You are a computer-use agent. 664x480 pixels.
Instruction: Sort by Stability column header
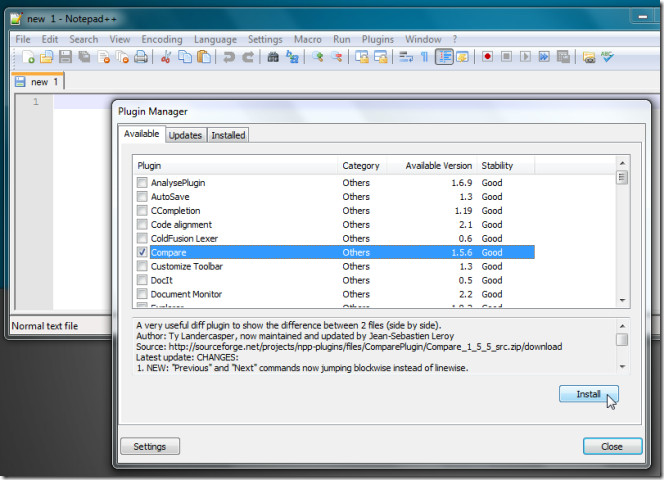[506, 166]
